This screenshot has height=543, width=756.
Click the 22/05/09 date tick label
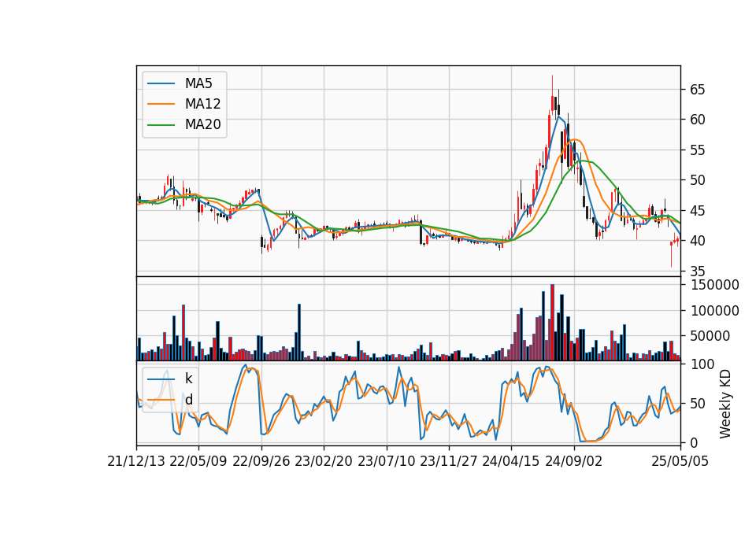tap(198, 462)
